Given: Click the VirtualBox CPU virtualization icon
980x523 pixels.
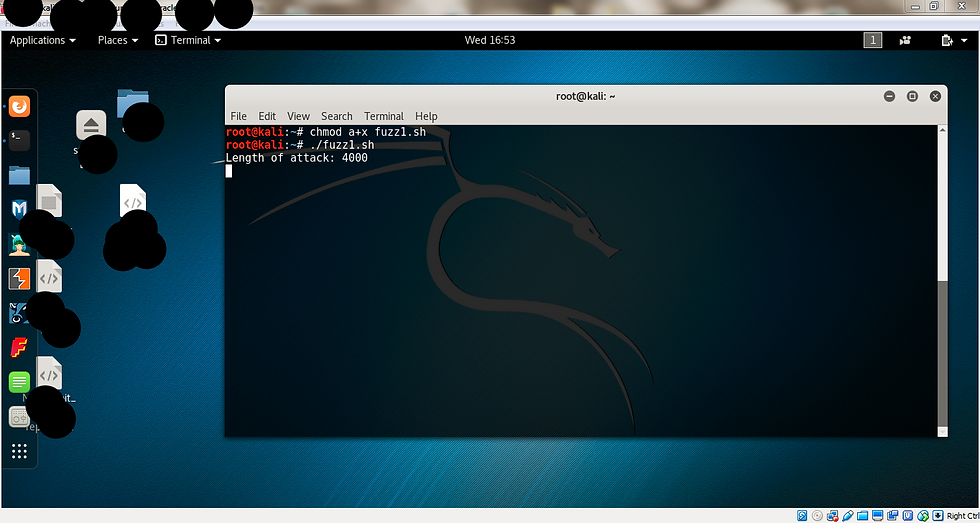Looking at the screenshot, I should coord(908,516).
